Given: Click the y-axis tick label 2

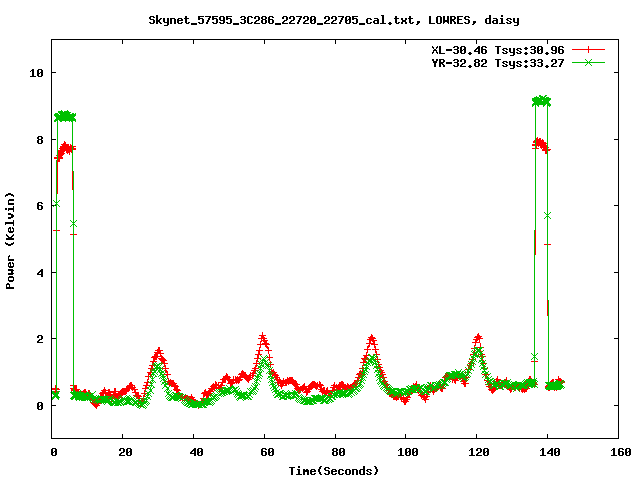Looking at the screenshot, I should pos(40,339).
